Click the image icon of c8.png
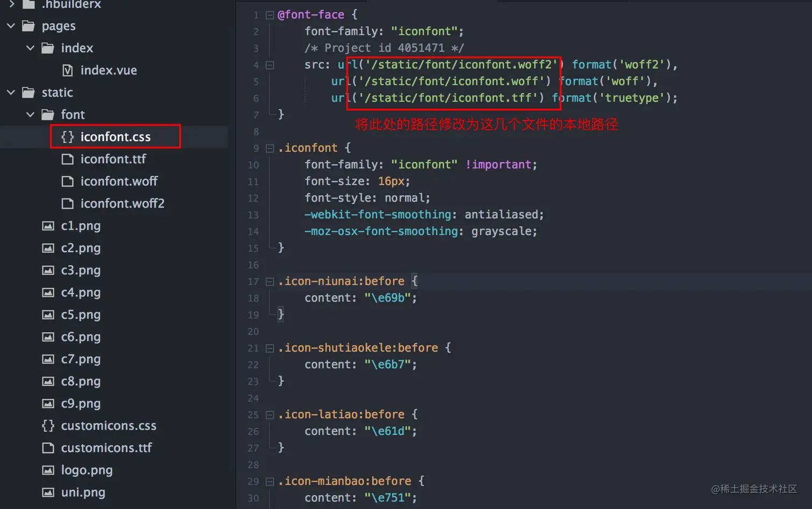Viewport: 812px width, 509px height. point(48,381)
